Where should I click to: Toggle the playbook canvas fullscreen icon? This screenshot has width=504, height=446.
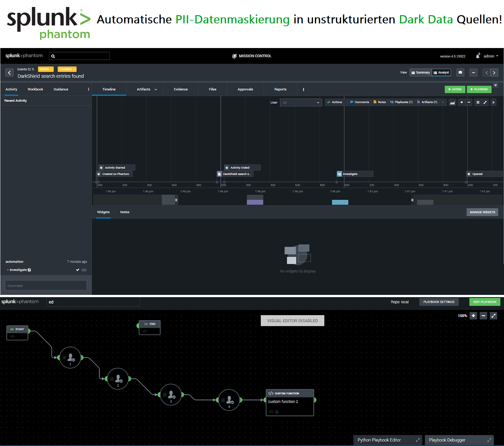tap(494, 315)
